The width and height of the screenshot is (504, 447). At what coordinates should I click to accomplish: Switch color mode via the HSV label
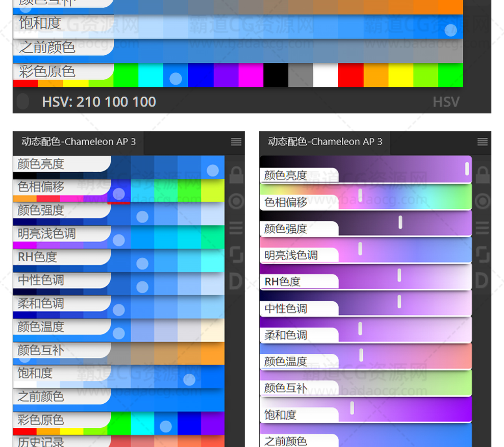(x=446, y=102)
